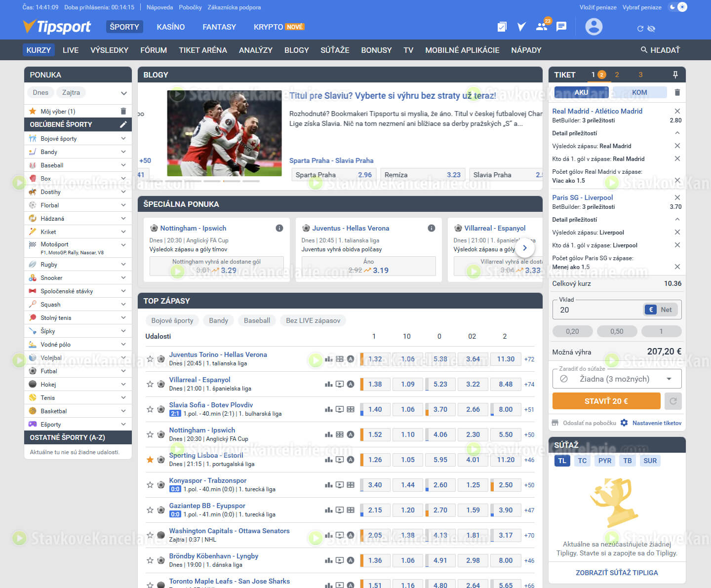Select odds 1.32 for Juventus Torino win
The image size is (711, 588).
[375, 359]
